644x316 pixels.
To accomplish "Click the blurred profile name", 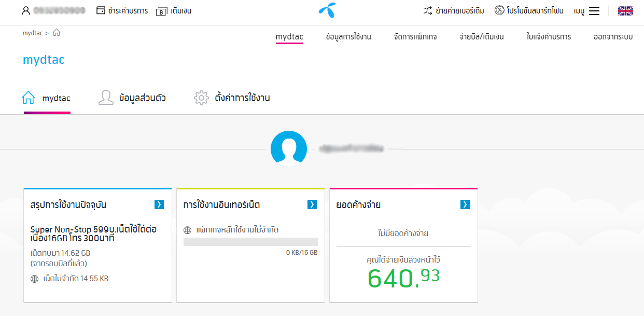I will 352,149.
